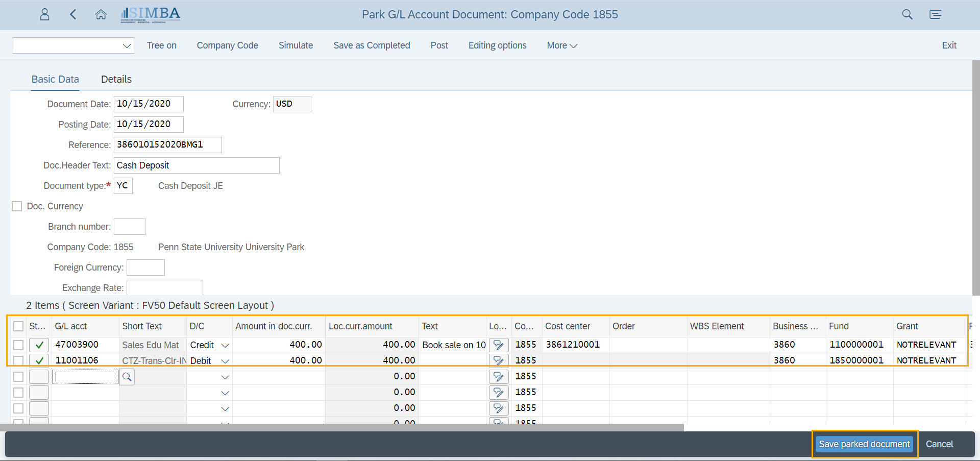
Task: Open long text icon in third empty row
Action: (499, 408)
